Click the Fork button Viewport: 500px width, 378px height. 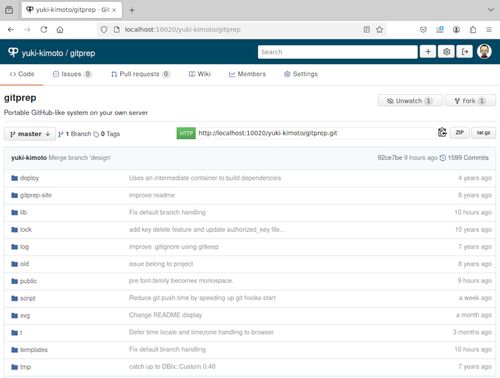[x=470, y=101]
